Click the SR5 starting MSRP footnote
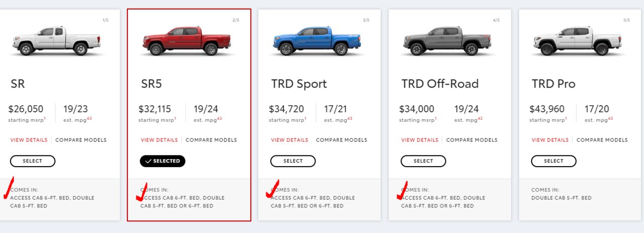The width and height of the screenshot is (644, 233). pyautogui.click(x=175, y=119)
